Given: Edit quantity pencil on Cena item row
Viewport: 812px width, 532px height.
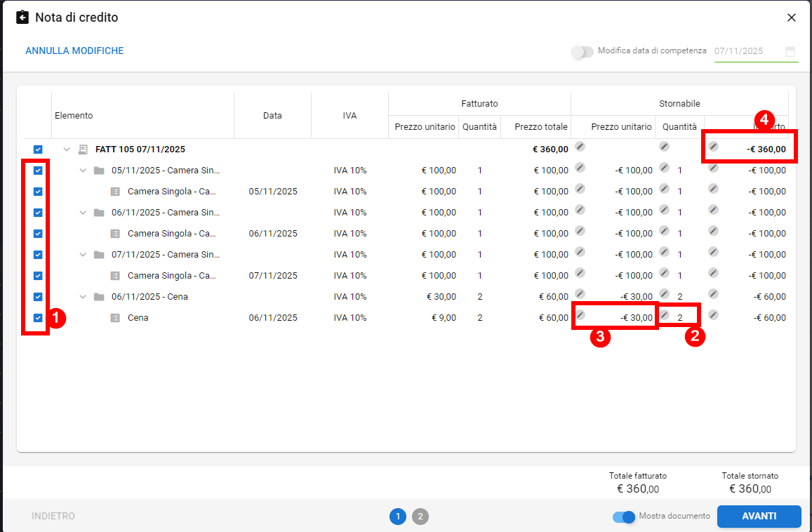Looking at the screenshot, I should [664, 315].
